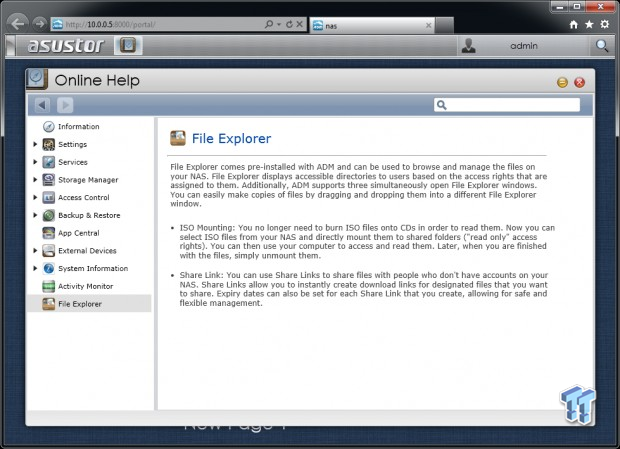Screen dimensions: 620x449
Task: Click the Information compass icon in sidebar
Action: click(x=49, y=126)
